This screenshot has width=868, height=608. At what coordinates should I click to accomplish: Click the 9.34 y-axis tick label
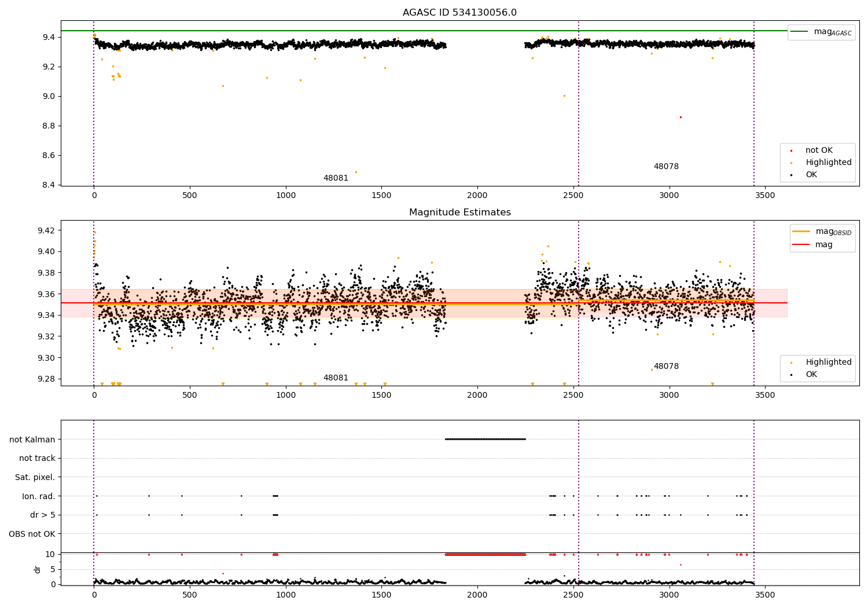click(46, 316)
